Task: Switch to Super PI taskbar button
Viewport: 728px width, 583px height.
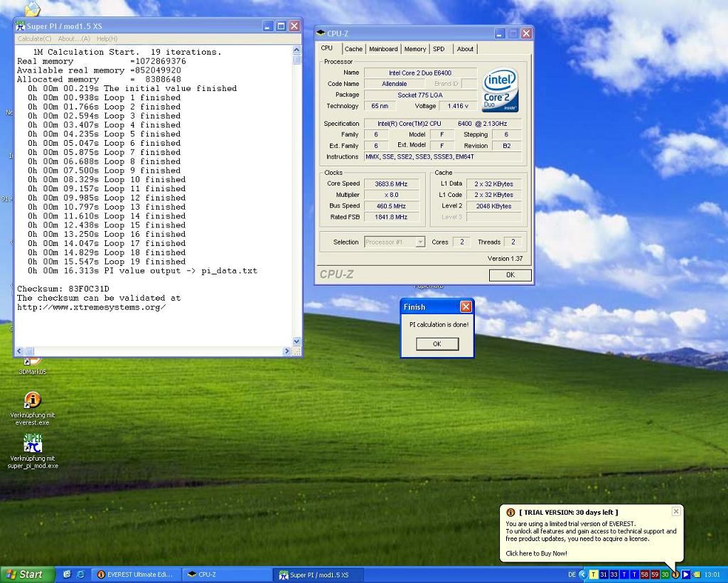Action: click(318, 574)
